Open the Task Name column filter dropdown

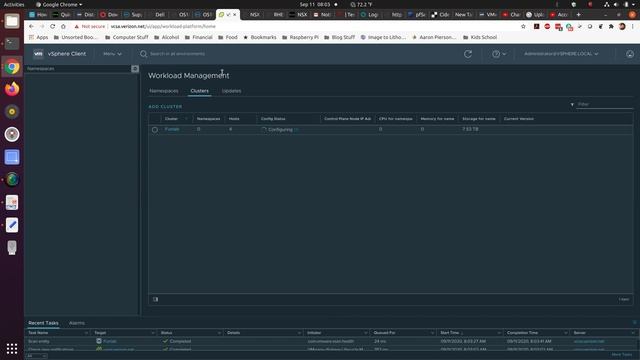86,333
